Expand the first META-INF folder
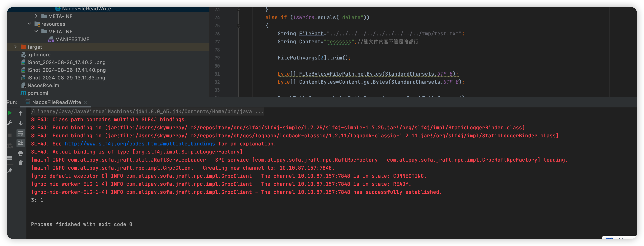Screen dimensions: 644x246 [x=36, y=16]
